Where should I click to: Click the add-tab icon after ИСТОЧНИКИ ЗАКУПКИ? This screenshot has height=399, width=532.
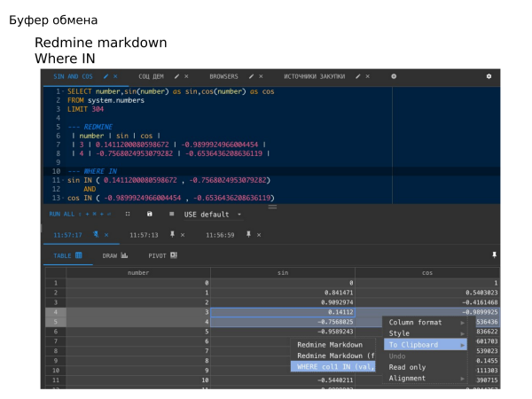394,77
